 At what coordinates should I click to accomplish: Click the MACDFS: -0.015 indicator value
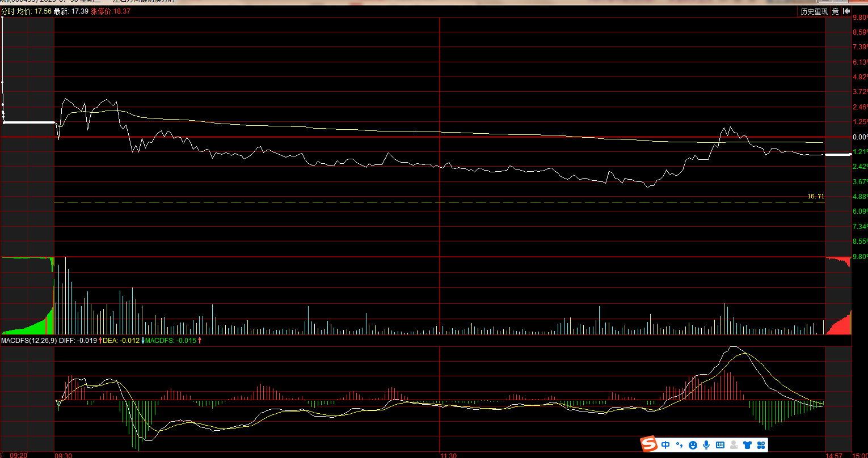click(x=171, y=341)
